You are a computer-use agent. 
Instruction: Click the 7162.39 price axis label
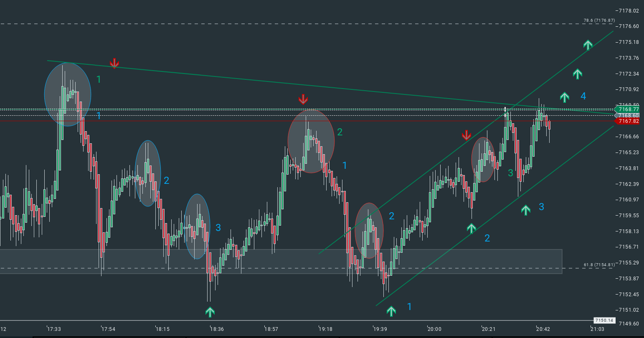(x=630, y=184)
